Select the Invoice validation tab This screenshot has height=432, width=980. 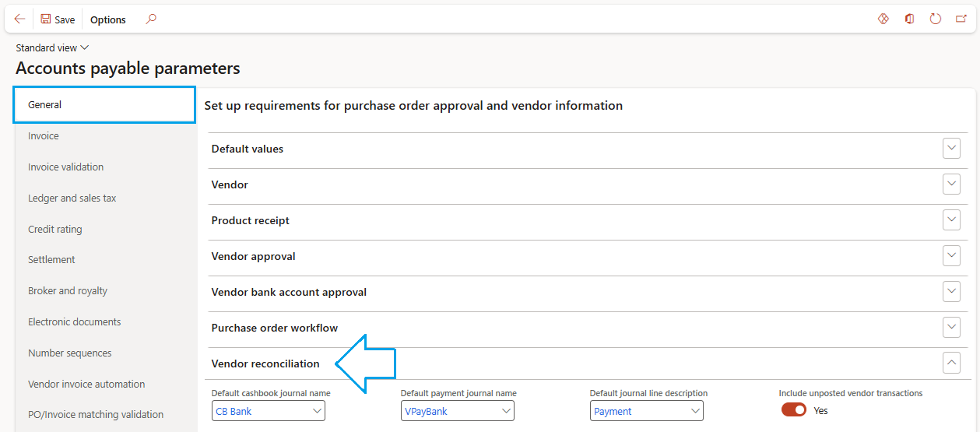click(x=65, y=167)
